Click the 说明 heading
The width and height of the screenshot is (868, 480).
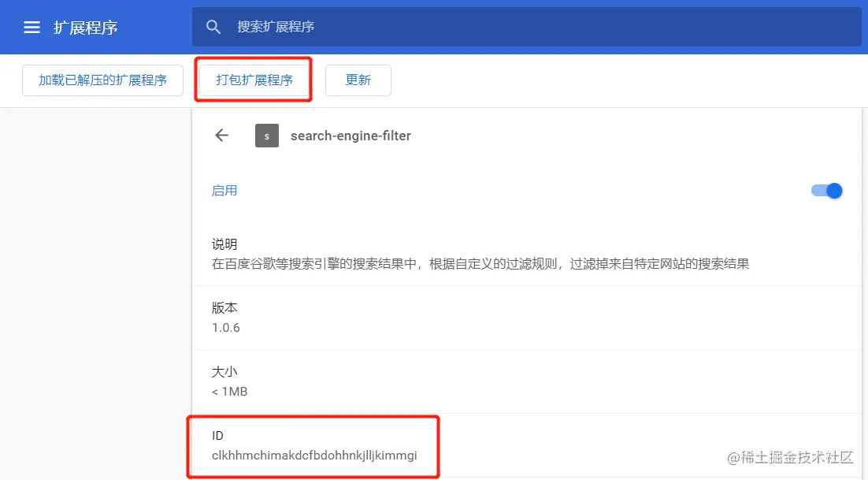224,244
